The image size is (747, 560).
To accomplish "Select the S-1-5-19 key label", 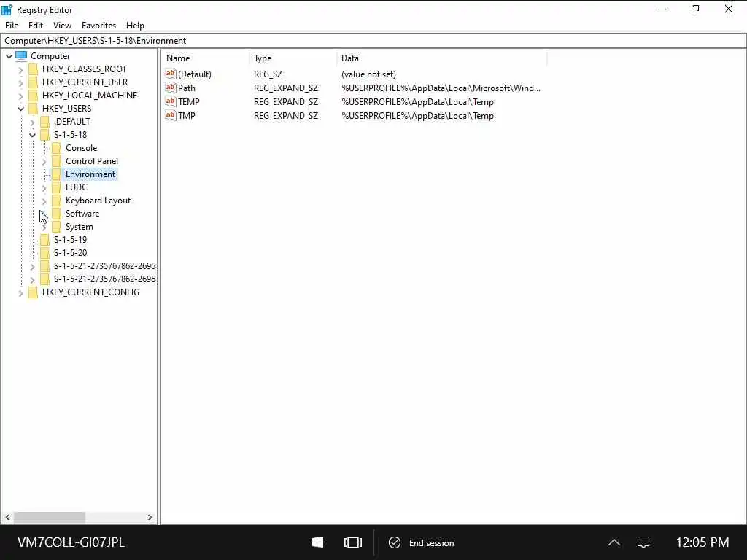I will point(70,239).
